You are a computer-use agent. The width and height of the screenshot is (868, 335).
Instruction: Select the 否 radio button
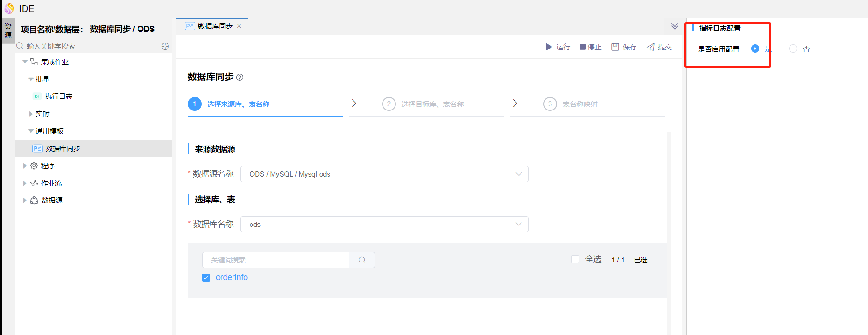[793, 49]
